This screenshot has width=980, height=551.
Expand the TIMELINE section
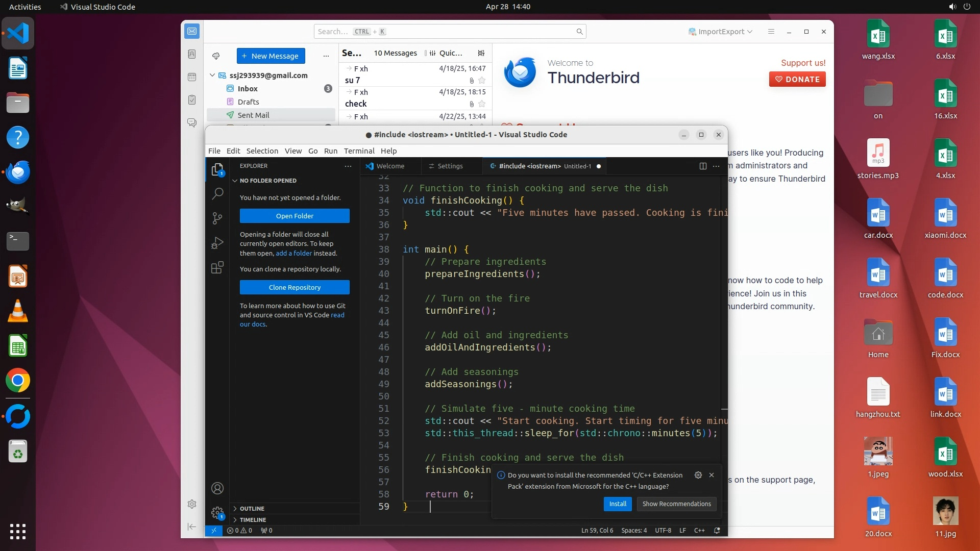coord(253,520)
